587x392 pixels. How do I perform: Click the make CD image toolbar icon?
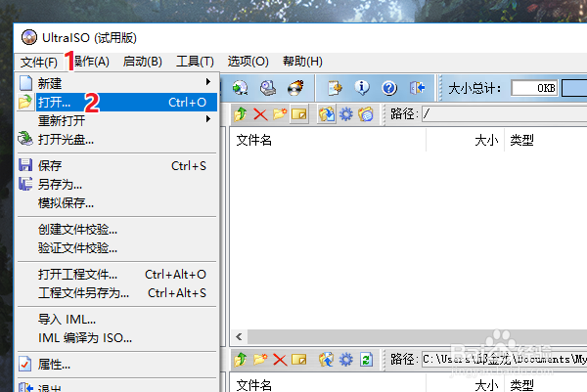pos(240,88)
